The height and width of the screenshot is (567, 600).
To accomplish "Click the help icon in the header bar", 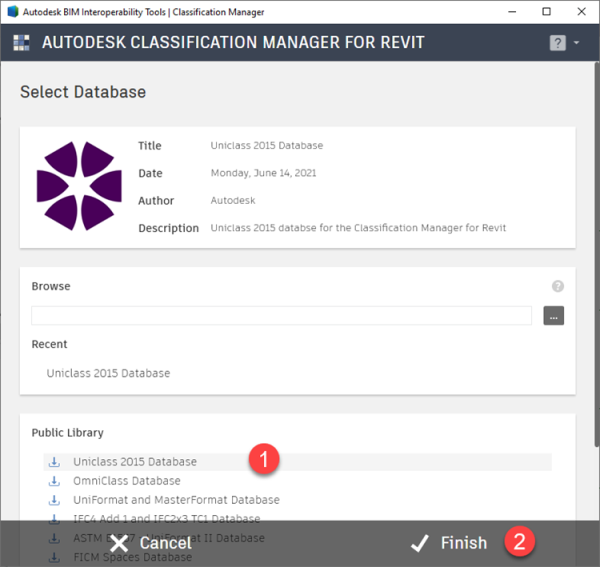I will pyautogui.click(x=558, y=43).
